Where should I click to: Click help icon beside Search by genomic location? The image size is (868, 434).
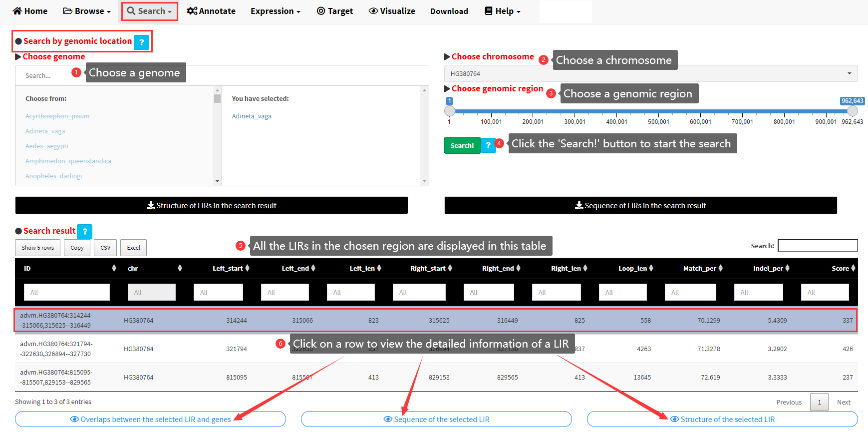click(x=142, y=42)
